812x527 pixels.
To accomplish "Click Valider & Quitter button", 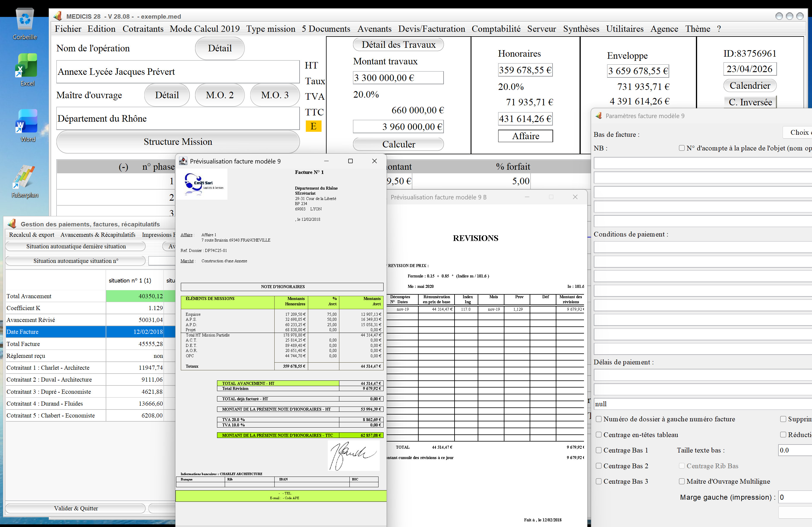I will click(x=75, y=508).
